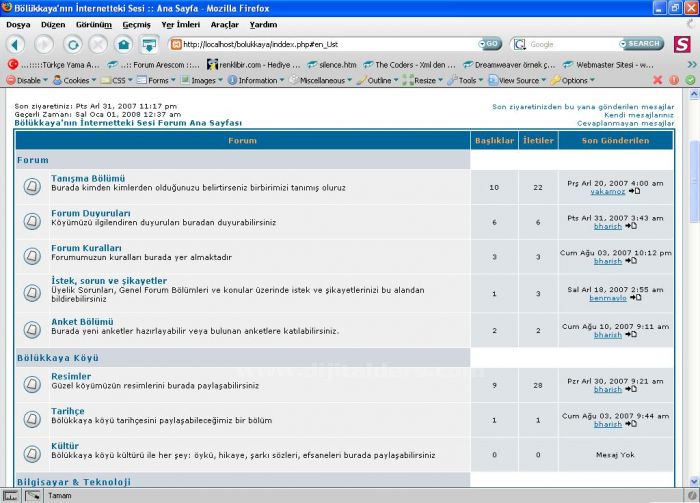Open the Forum Duyuruları forum link
Image resolution: width=700 pixels, height=503 pixels.
click(x=91, y=213)
